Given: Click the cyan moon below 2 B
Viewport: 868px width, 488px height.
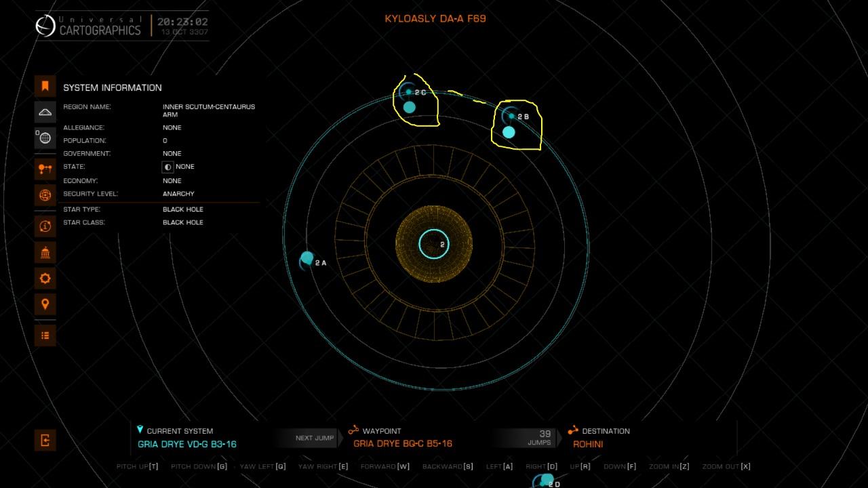Looking at the screenshot, I should tap(509, 133).
